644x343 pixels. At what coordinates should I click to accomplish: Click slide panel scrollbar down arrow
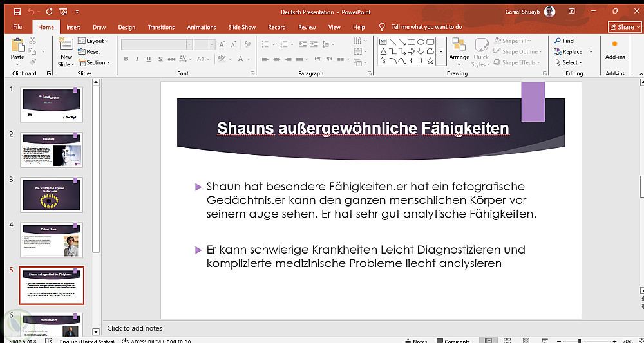pyautogui.click(x=96, y=331)
